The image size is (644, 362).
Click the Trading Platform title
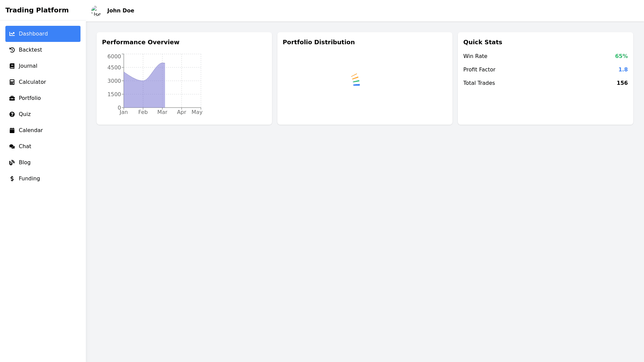[37, 10]
